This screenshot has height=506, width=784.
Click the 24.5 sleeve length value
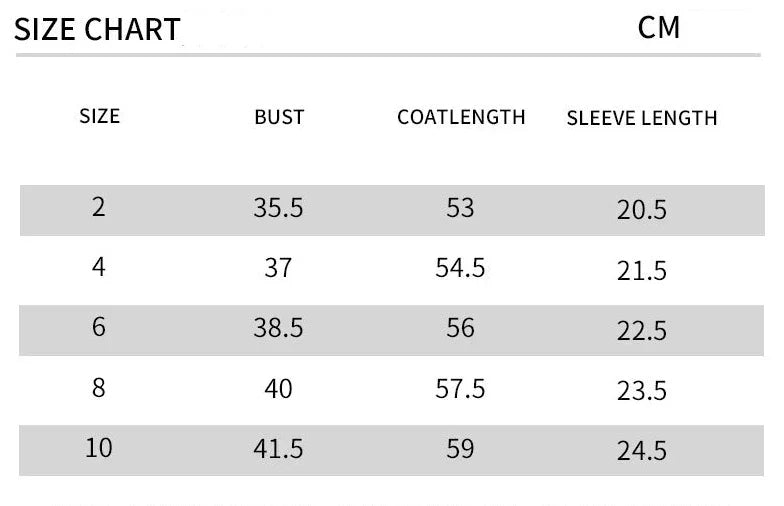point(641,450)
